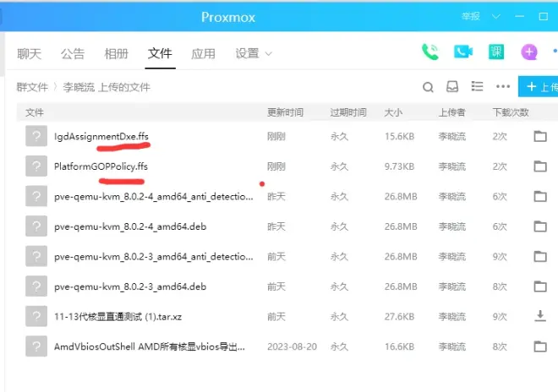This screenshot has height=392, width=558.
Task: Open folder for PlatformGOPPolicy.ffs
Action: point(540,166)
